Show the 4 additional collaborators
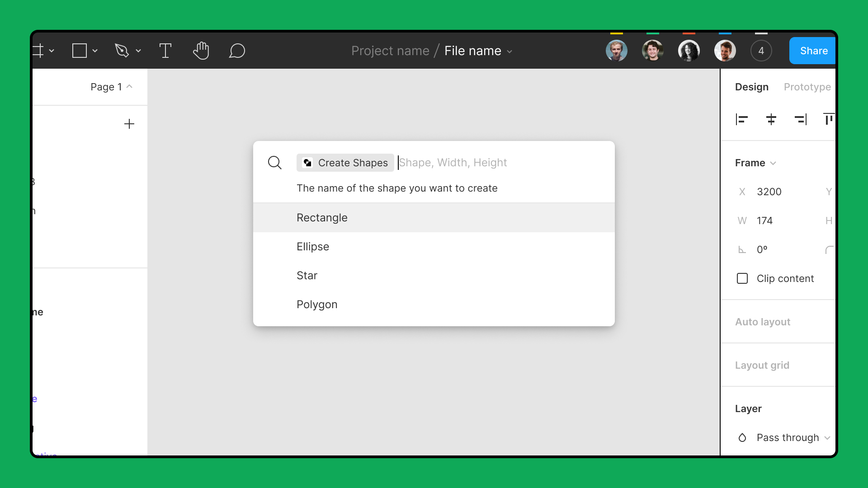The height and width of the screenshot is (488, 868). 761,51
